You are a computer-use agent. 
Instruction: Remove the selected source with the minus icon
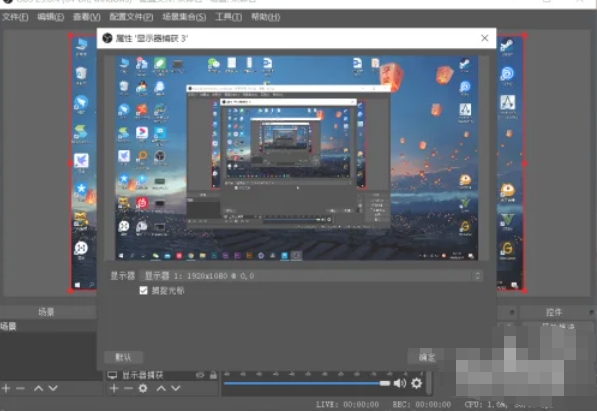click(x=128, y=388)
